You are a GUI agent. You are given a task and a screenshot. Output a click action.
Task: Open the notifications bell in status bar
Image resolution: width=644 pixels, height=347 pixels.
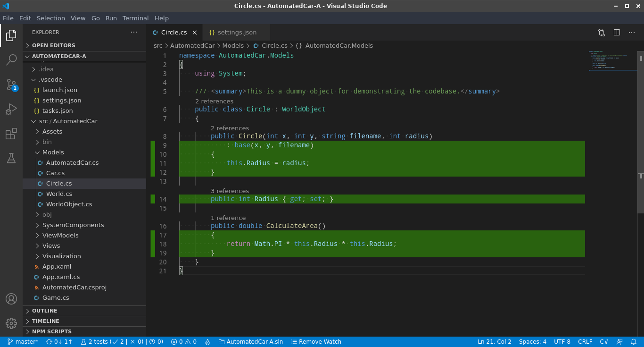pyautogui.click(x=634, y=342)
